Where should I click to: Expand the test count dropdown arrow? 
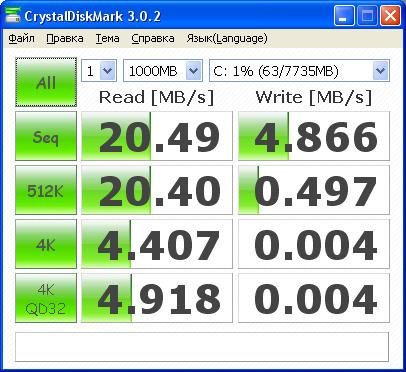108,71
